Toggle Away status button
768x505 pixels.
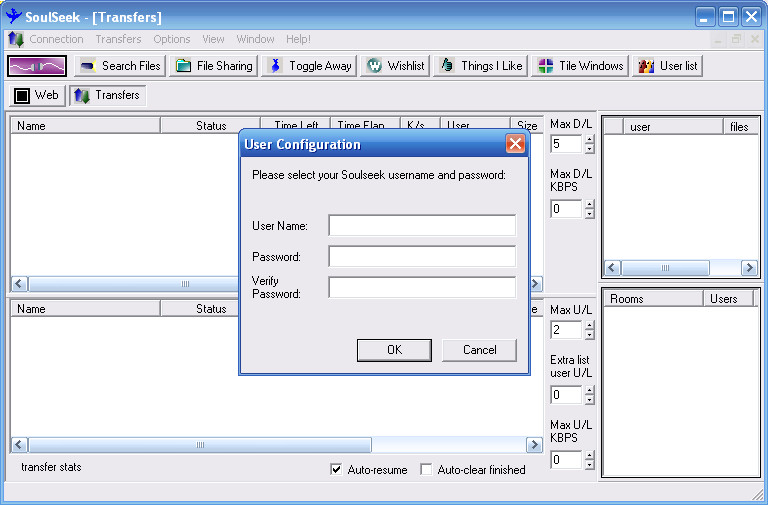[x=309, y=66]
